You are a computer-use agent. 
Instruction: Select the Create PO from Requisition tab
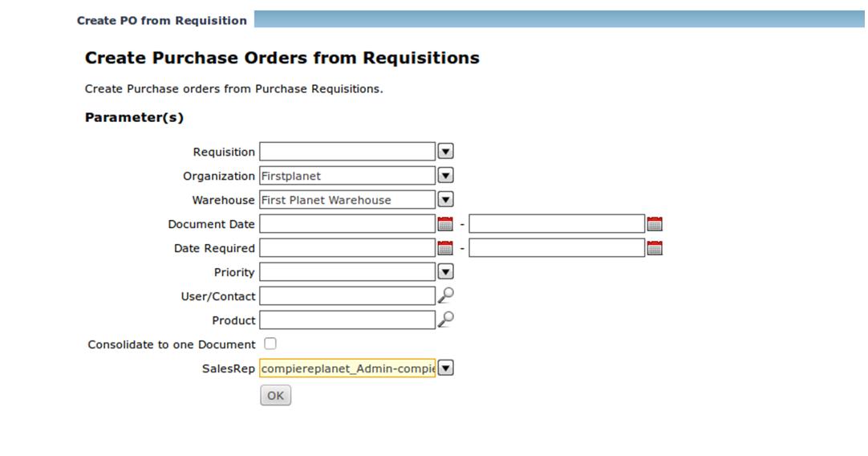162,21
